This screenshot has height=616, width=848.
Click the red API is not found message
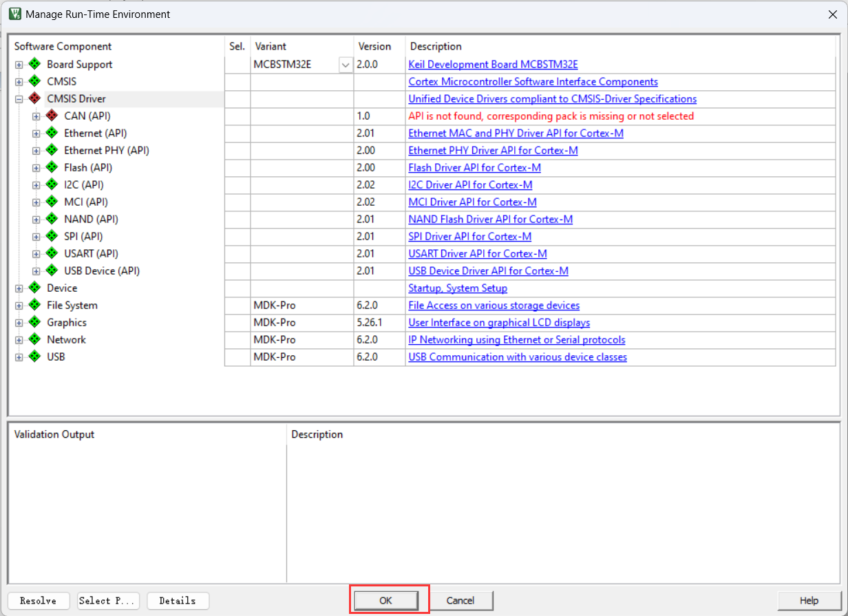coord(551,116)
